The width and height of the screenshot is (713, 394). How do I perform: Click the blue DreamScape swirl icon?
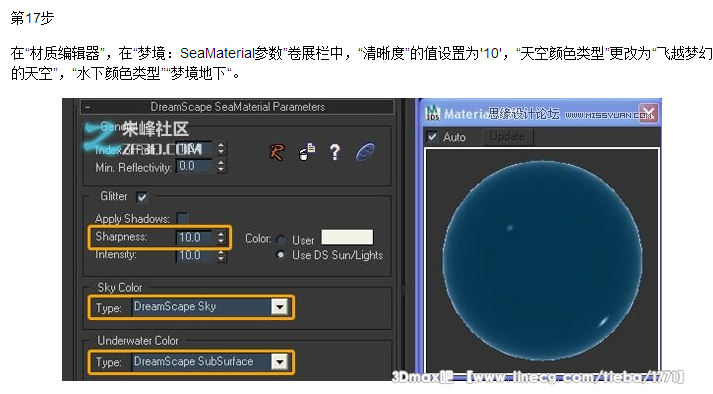365,152
